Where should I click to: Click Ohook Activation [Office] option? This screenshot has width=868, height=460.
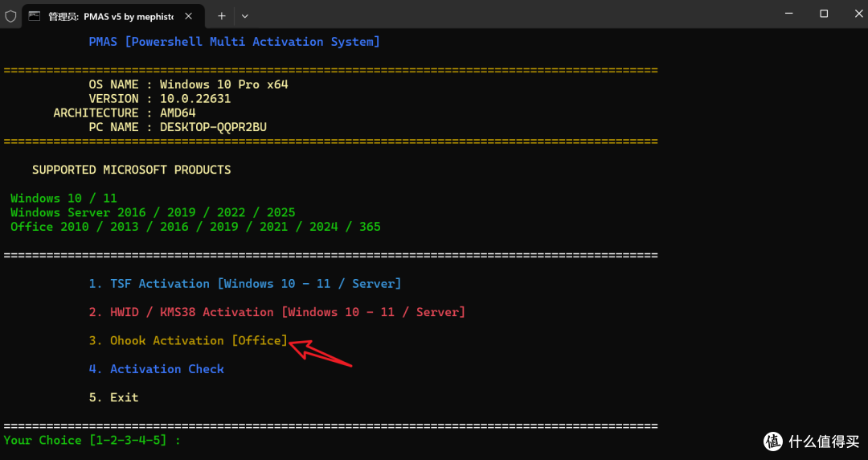coord(188,340)
